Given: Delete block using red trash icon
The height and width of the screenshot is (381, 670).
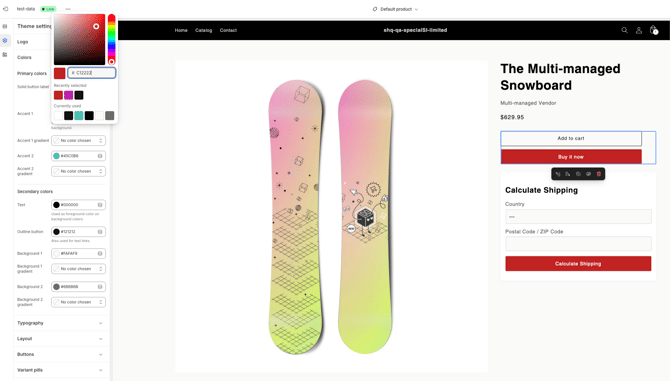Looking at the screenshot, I should pos(599,174).
